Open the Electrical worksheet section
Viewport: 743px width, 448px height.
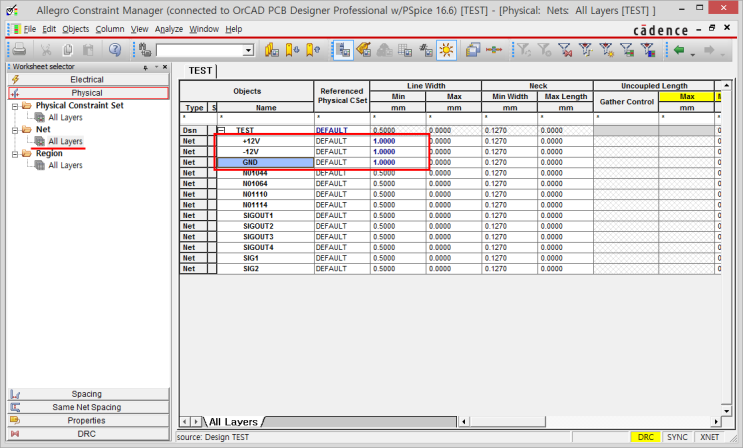point(86,79)
